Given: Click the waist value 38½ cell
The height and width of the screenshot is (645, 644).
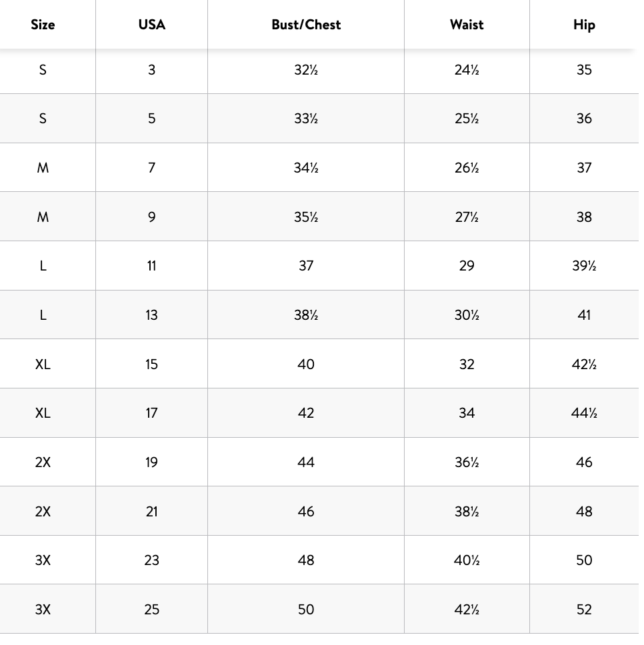Looking at the screenshot, I should (467, 512).
